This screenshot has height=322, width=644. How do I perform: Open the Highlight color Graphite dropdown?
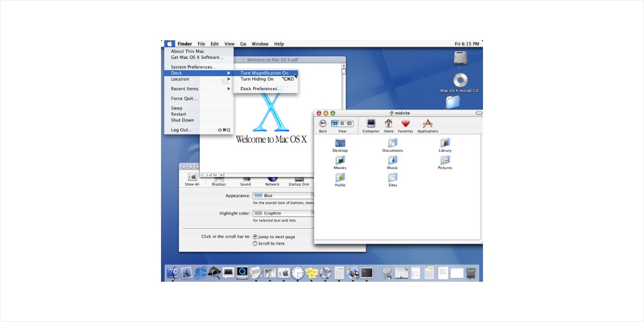click(x=283, y=213)
